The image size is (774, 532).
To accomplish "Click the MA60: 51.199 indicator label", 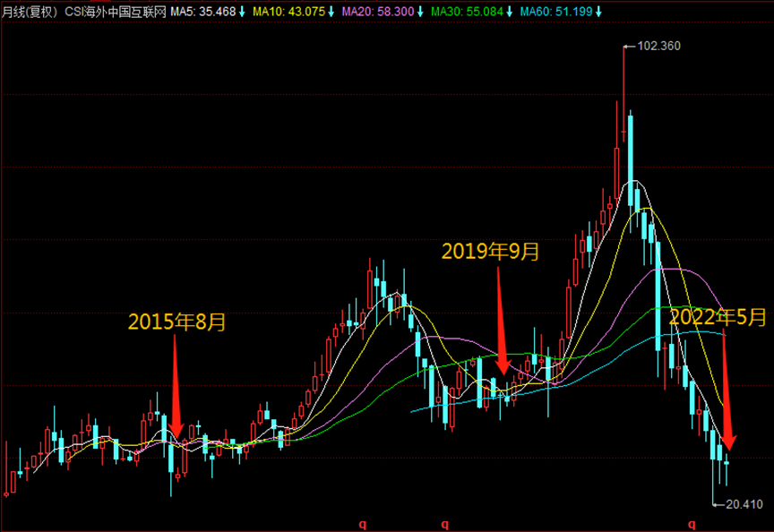I will point(555,12).
